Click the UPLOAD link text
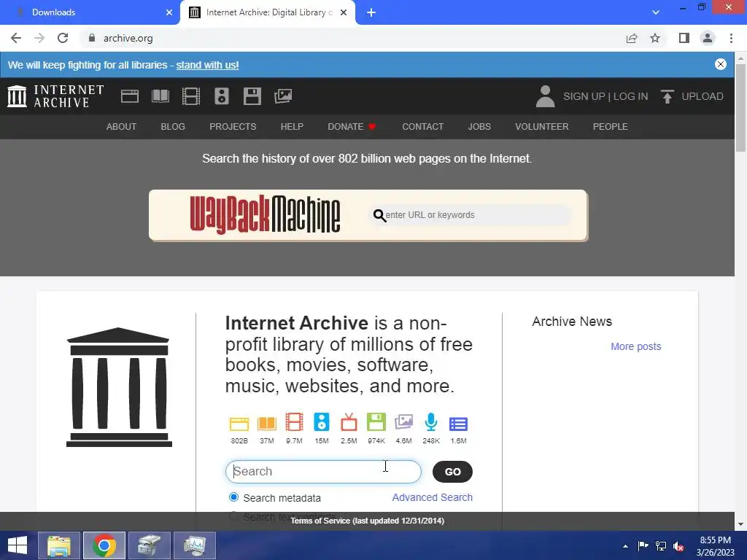 click(703, 96)
